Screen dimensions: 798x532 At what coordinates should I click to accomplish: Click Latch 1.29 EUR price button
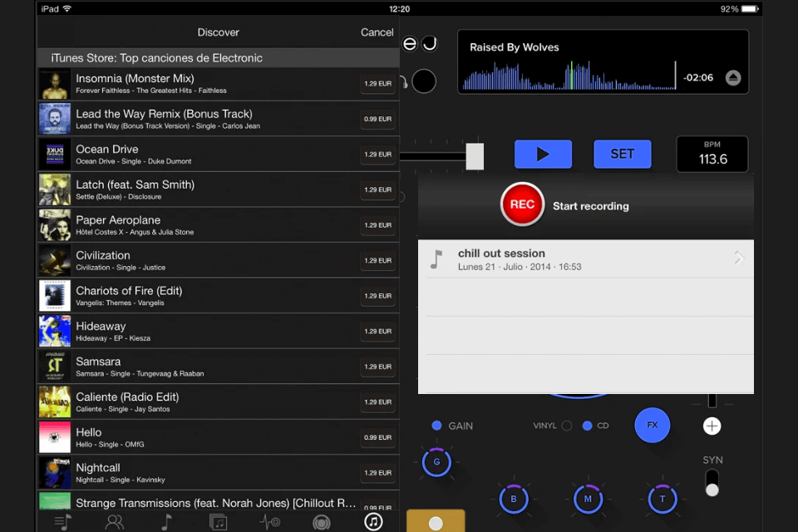click(x=377, y=190)
